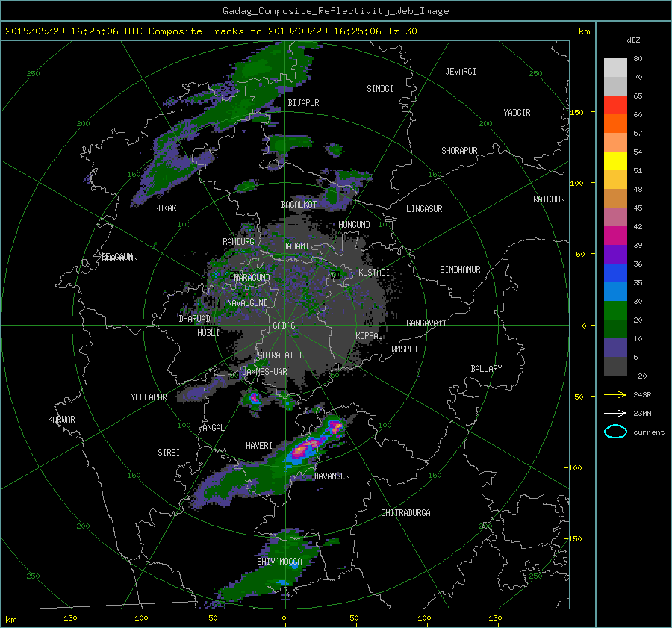Click the RAMDURG city label
This screenshot has width=672, height=628.
[238, 242]
